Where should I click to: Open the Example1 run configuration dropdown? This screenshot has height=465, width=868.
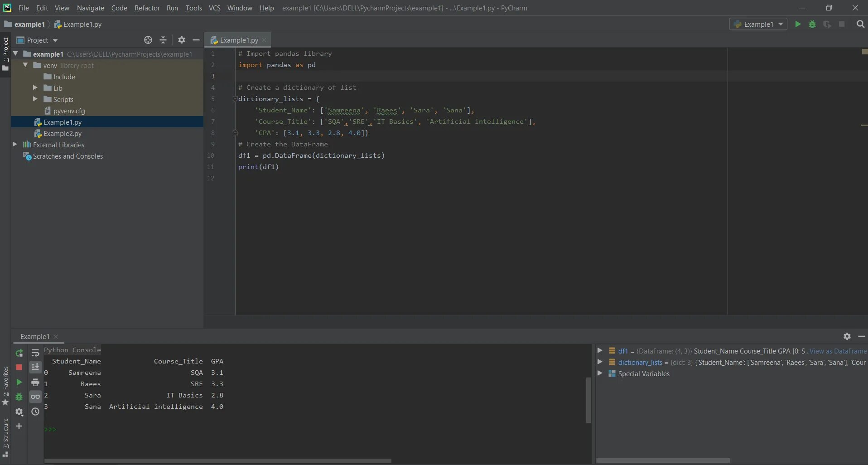coord(758,24)
